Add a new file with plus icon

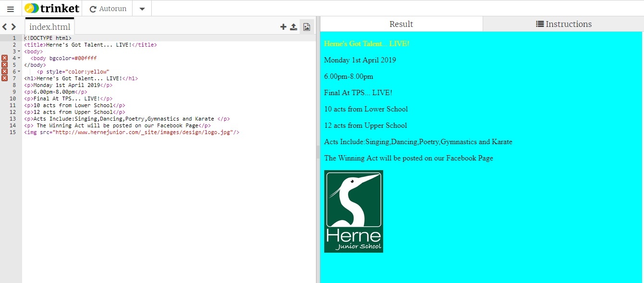click(x=283, y=27)
